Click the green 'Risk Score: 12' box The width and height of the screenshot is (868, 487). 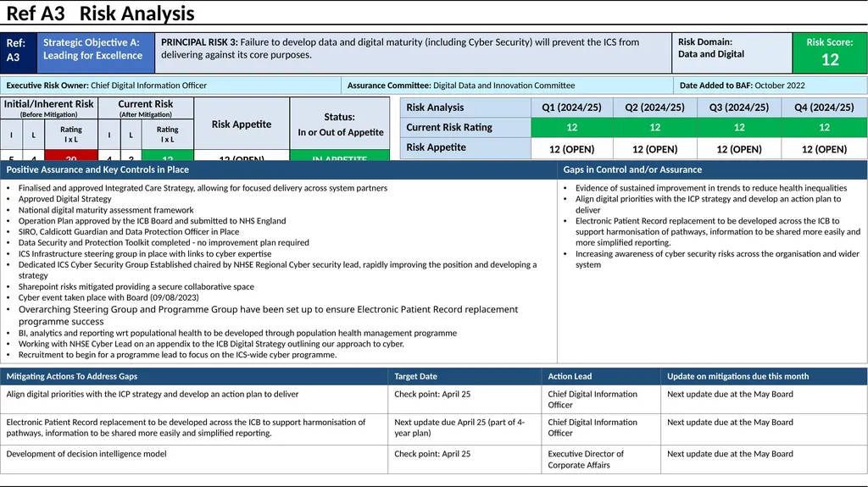pyautogui.click(x=830, y=53)
